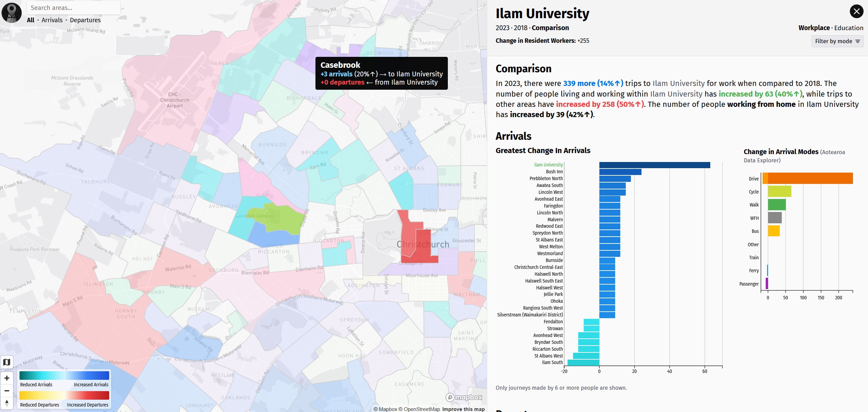
Task: Close the Ilam University panel
Action: pos(856,12)
